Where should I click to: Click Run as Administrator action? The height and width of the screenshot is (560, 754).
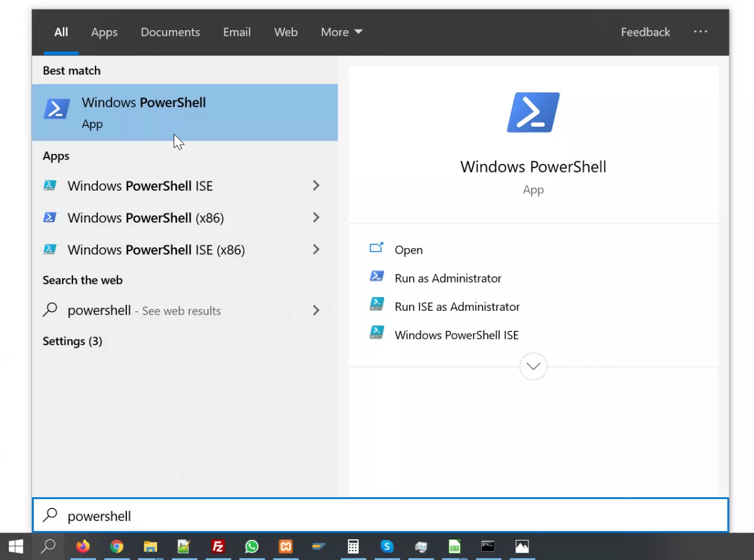point(448,278)
